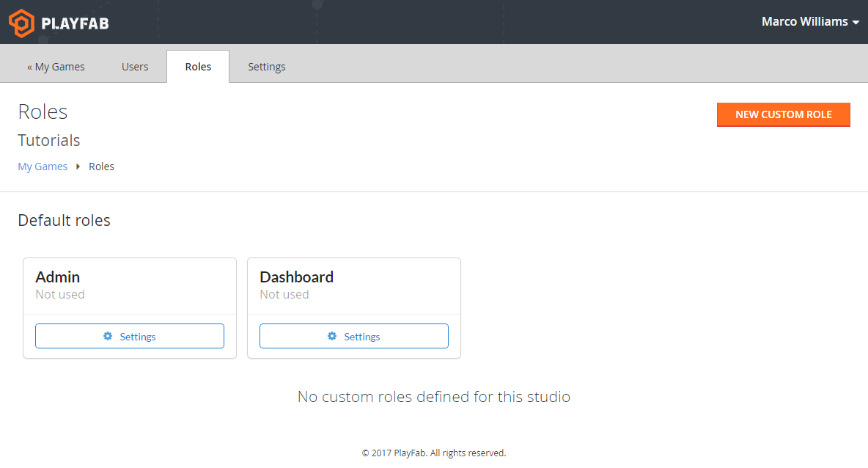Click the breadcrumb arrow separator after My Games
Viewport: 868px width, 468px height.
tap(78, 167)
